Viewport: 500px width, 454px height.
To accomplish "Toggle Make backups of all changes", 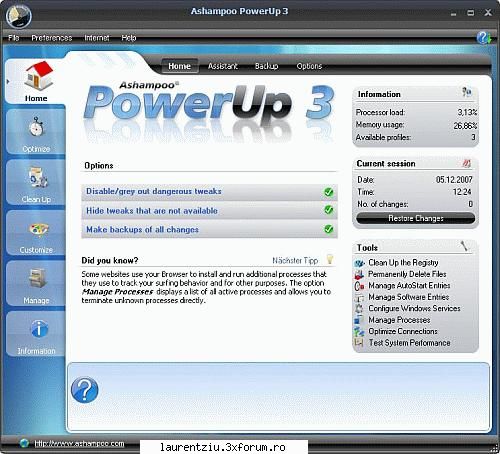I will pyautogui.click(x=329, y=229).
